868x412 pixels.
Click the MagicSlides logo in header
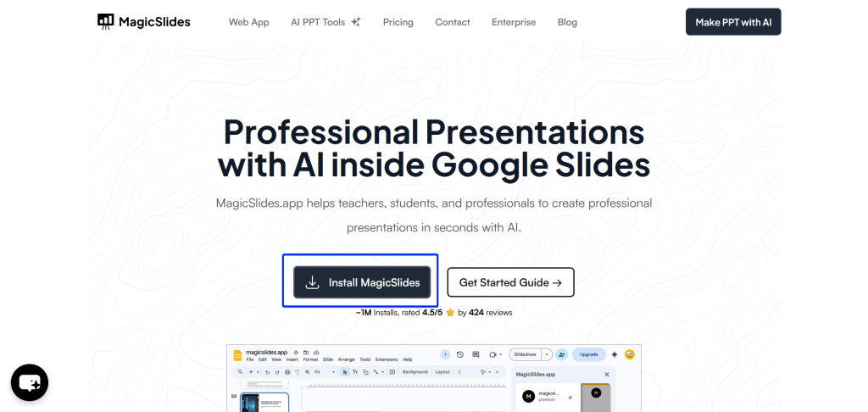(143, 22)
